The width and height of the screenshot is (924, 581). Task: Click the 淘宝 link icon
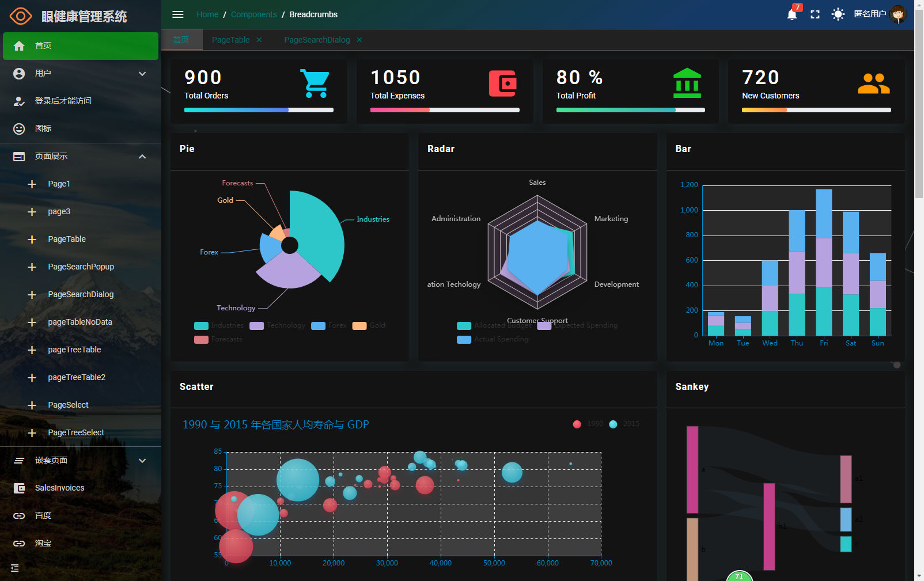[x=19, y=544]
